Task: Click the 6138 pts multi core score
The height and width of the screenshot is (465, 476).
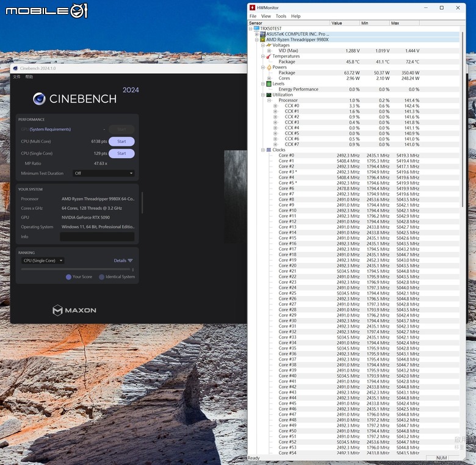Action: point(99,142)
